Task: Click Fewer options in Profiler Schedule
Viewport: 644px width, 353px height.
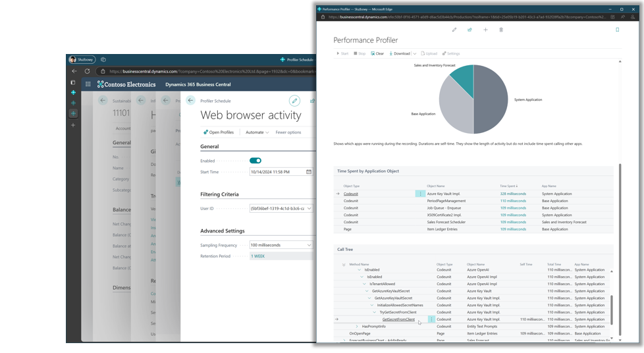Action: (288, 132)
